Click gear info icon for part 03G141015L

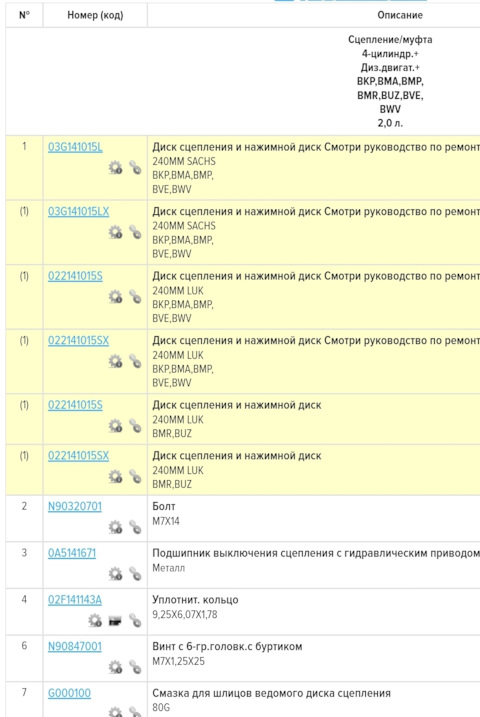tap(116, 168)
